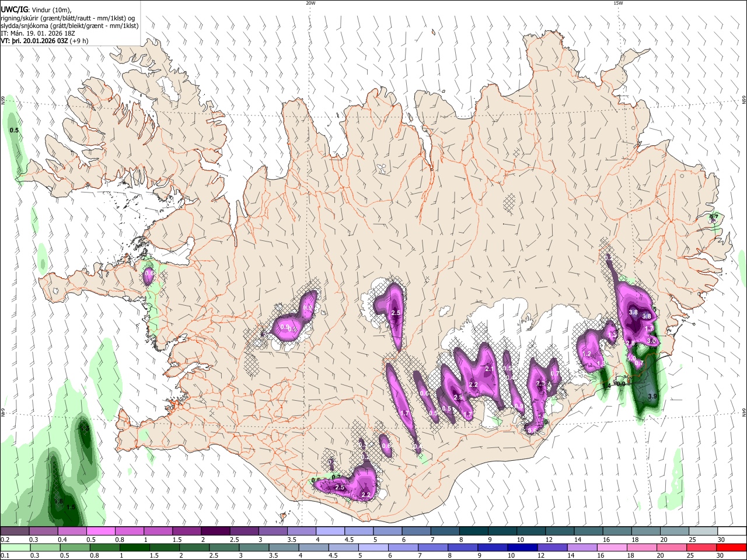Click the '1.2' snow value in the eastern purple patch
Viewport: 747px width, 560px height.
coord(587,354)
